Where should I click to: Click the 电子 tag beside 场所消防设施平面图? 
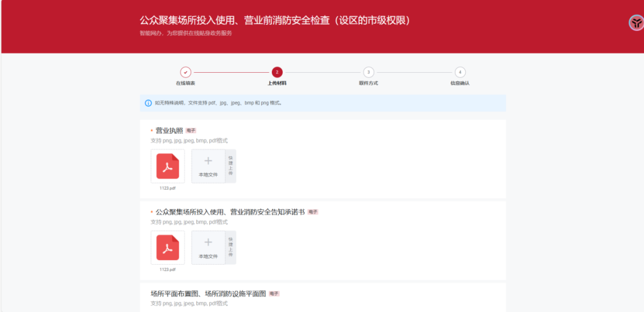(x=274, y=294)
